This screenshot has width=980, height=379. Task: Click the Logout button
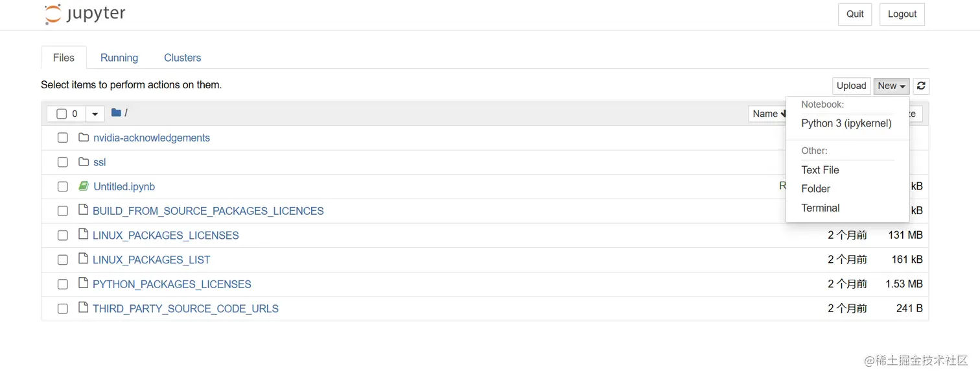coord(902,14)
